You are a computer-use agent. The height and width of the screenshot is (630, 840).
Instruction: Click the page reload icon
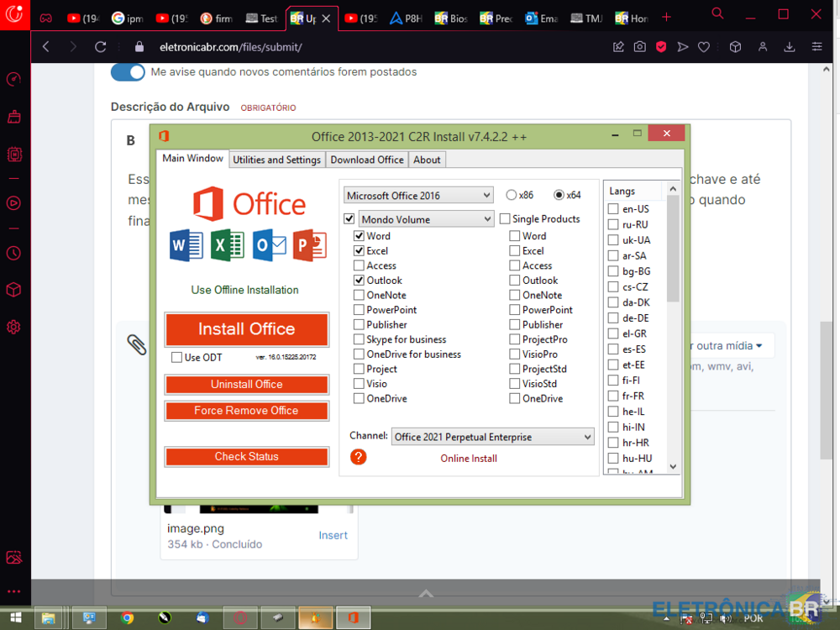pyautogui.click(x=101, y=47)
